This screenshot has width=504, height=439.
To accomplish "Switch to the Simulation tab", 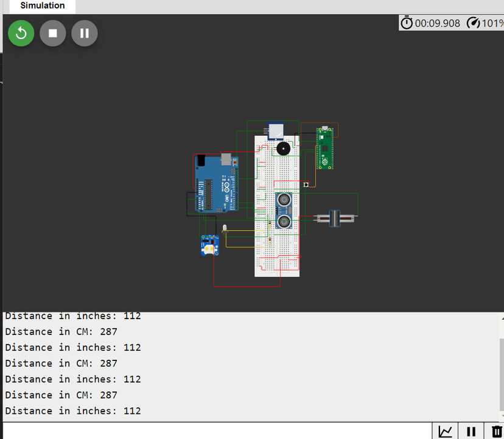I will [x=42, y=6].
